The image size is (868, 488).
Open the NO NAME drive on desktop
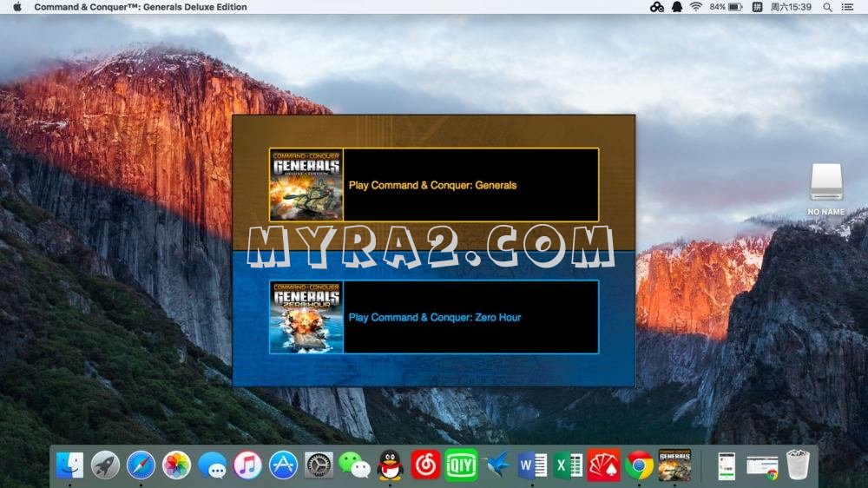(826, 189)
